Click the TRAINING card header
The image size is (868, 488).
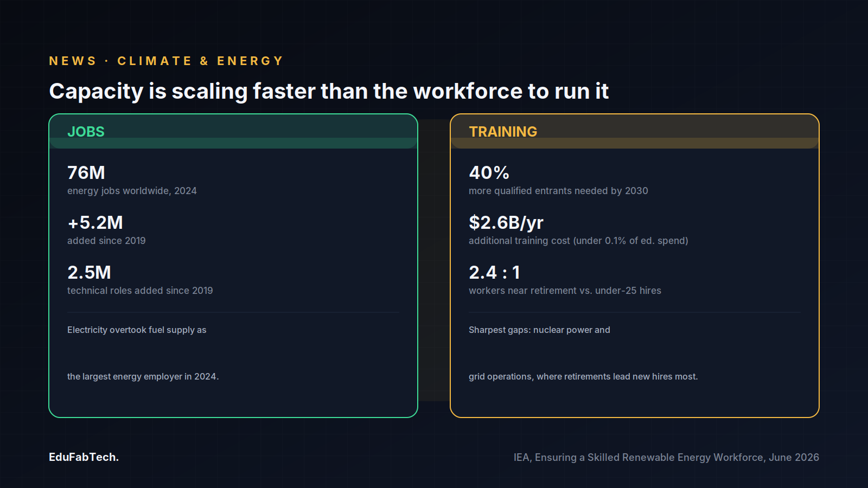click(635, 131)
